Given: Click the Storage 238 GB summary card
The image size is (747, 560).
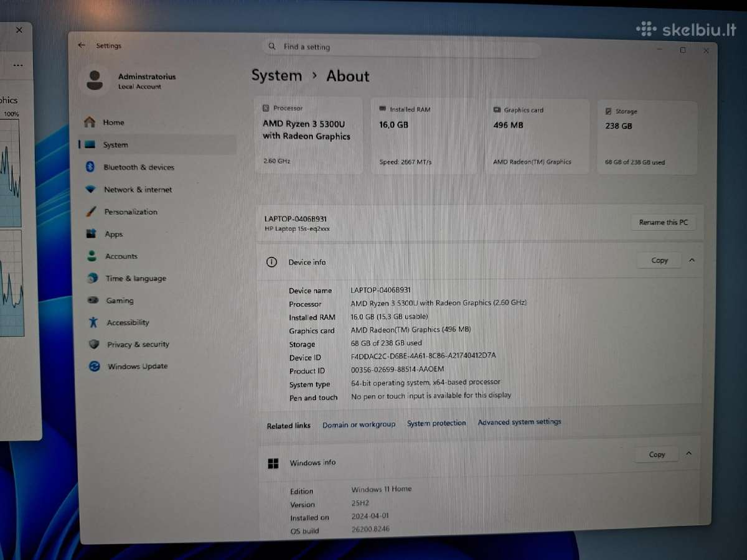Looking at the screenshot, I should (647, 137).
